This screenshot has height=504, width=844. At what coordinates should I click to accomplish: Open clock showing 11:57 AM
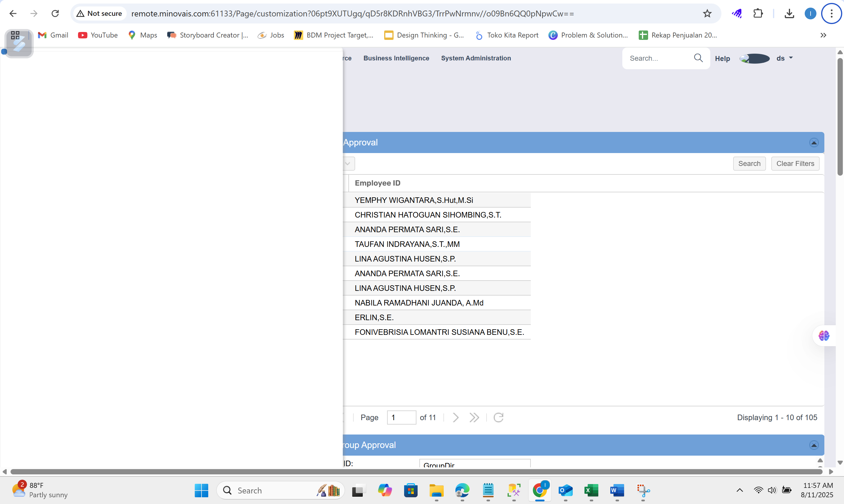tap(817, 490)
